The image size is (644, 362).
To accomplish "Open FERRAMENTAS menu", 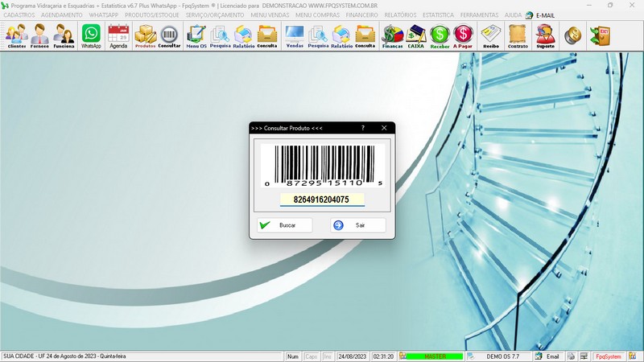I will click(479, 14).
